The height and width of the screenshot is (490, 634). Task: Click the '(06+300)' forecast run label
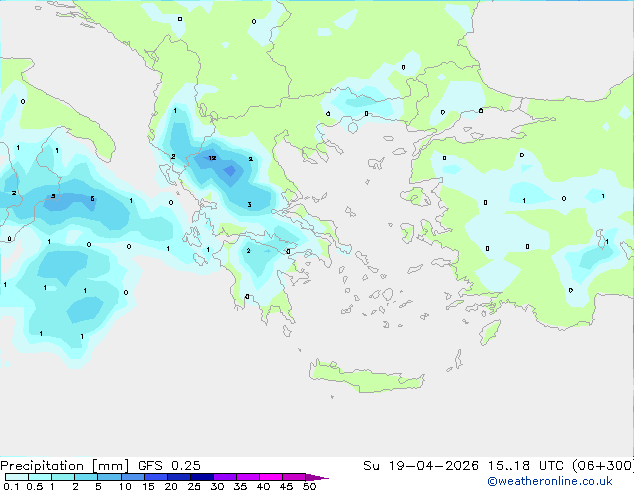603,466
